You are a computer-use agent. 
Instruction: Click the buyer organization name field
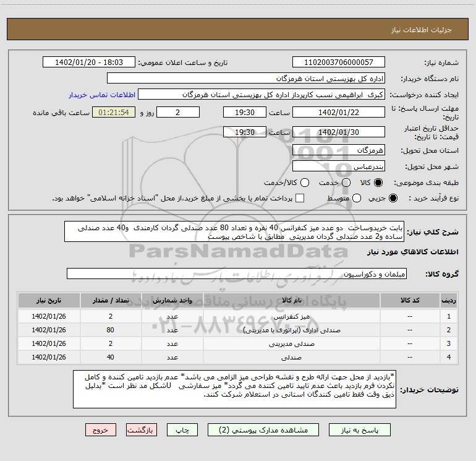(x=246, y=79)
